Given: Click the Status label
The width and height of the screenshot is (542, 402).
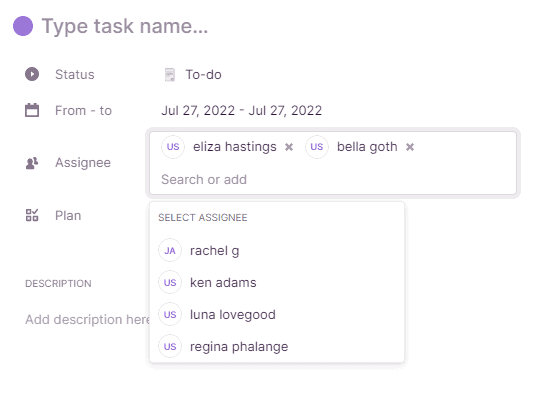Looking at the screenshot, I should click(x=75, y=75).
